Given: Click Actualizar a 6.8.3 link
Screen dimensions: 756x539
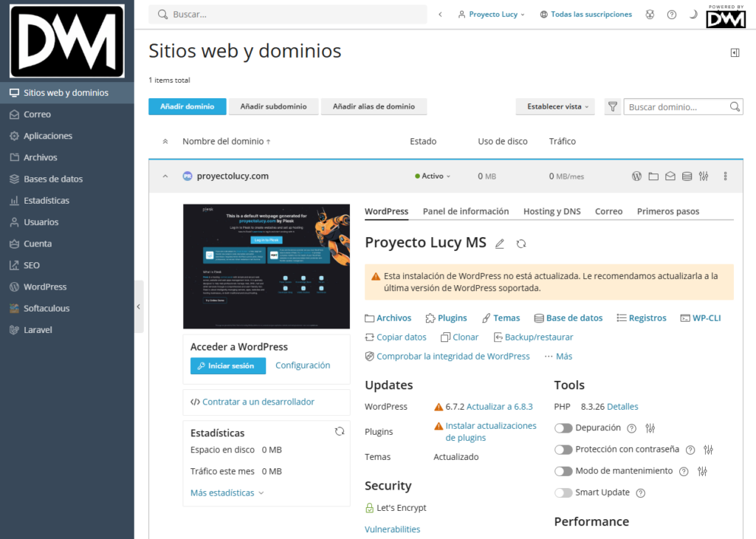Looking at the screenshot, I should pos(499,407).
